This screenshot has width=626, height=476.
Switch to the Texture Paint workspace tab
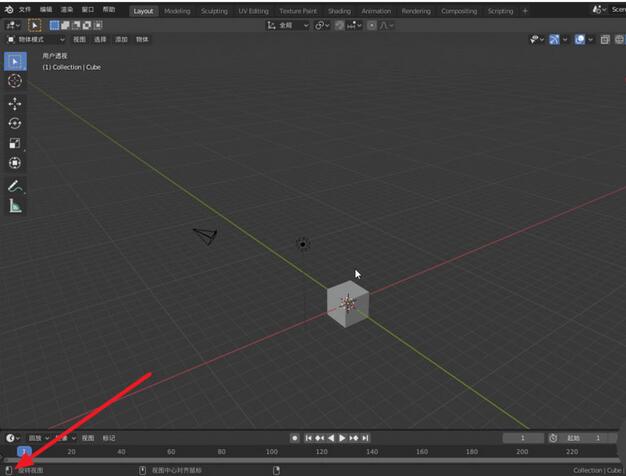coord(298,11)
